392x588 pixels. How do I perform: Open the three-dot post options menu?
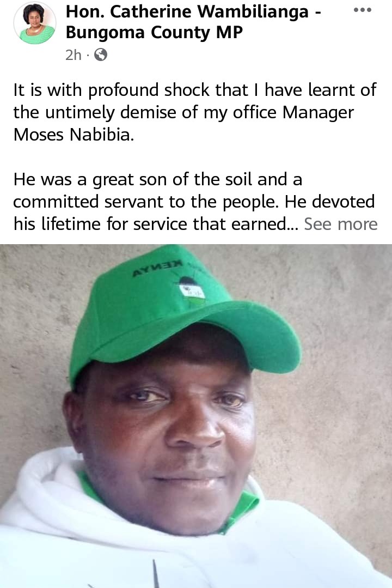(363, 10)
